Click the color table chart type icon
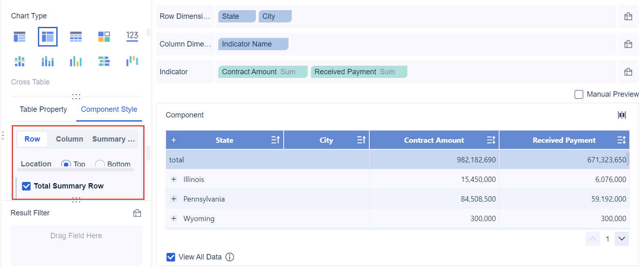This screenshot has height=268, width=644. pyautogui.click(x=104, y=37)
